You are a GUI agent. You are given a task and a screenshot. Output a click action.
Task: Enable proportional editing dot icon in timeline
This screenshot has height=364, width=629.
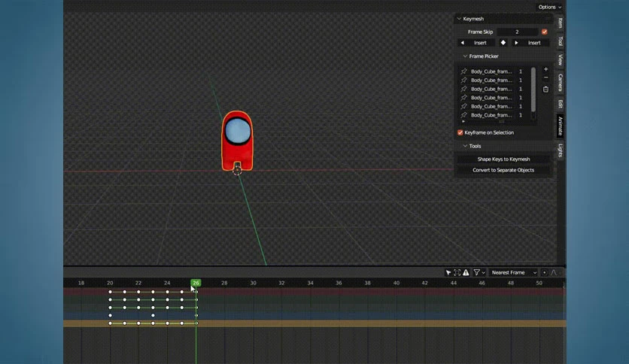(x=545, y=272)
